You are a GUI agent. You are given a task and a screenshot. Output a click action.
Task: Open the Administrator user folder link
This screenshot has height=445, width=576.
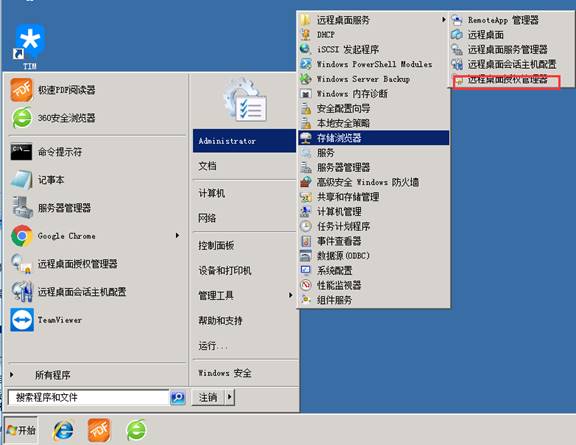pyautogui.click(x=244, y=141)
